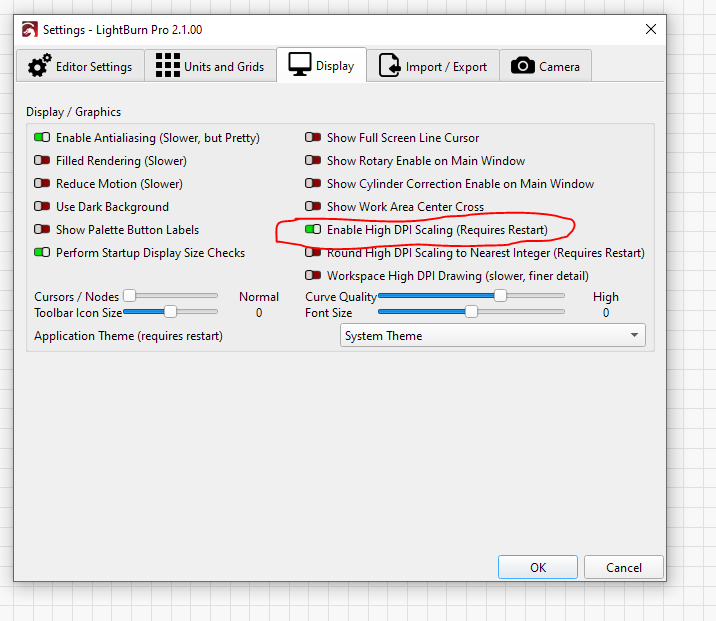This screenshot has width=716, height=621.
Task: Open the Editor Settings tab
Action: point(80,66)
